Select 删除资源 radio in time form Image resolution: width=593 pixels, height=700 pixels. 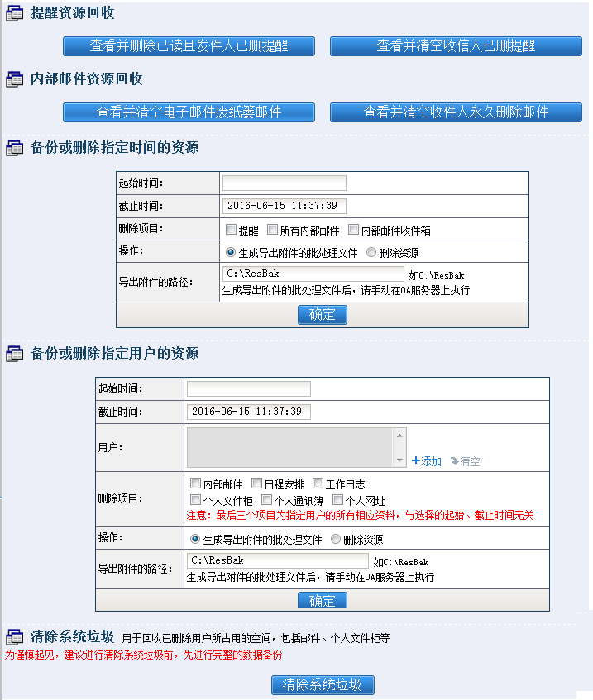point(371,252)
